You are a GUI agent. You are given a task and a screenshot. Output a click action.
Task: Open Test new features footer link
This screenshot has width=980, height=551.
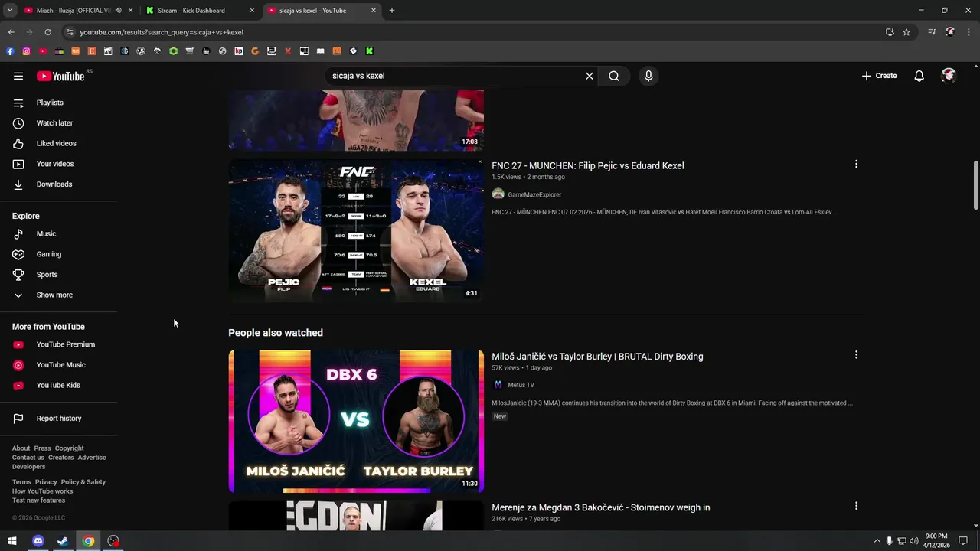[38, 500]
